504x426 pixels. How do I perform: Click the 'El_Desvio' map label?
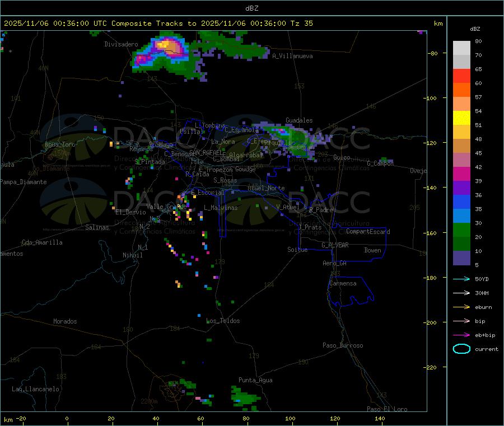click(x=130, y=212)
